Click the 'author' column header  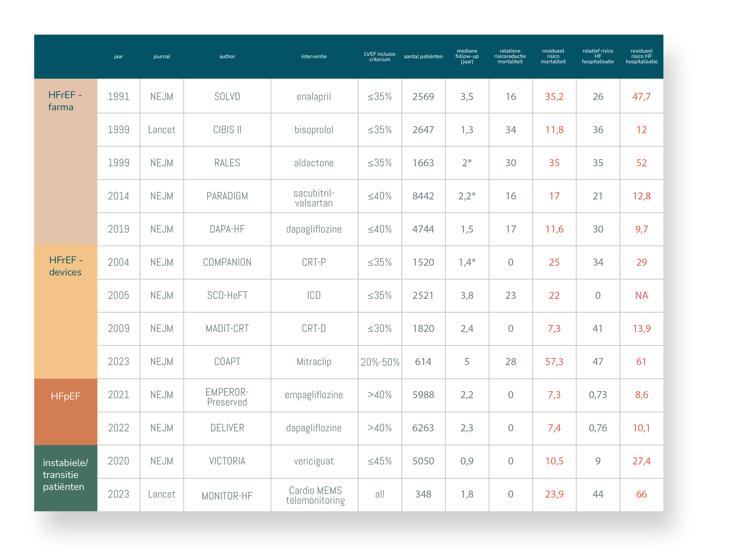point(227,56)
